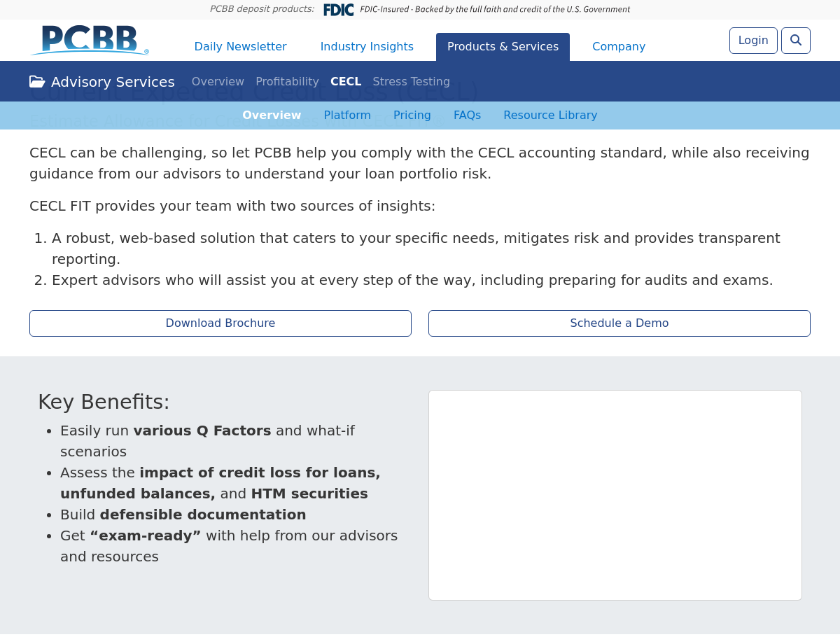
Task: Click the PCBB logo
Action: point(90,41)
